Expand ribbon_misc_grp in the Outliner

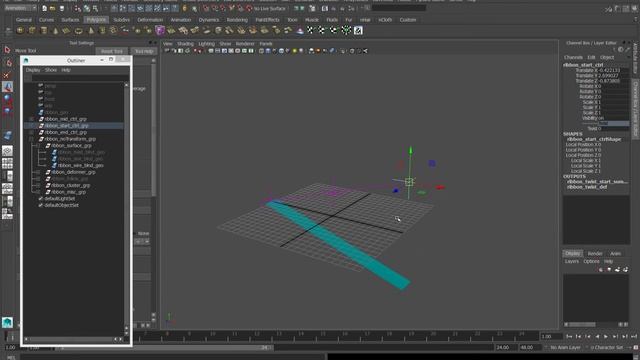(x=38, y=192)
